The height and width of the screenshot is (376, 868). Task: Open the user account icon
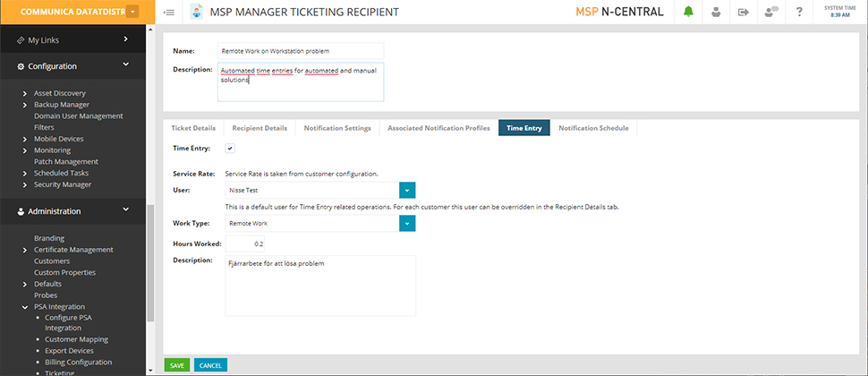tap(716, 12)
